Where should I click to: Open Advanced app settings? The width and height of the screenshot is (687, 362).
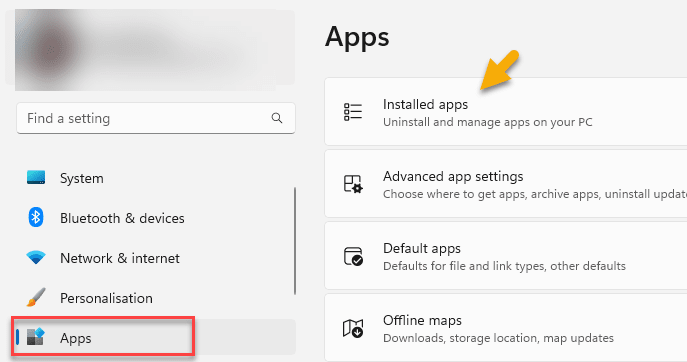(505, 184)
